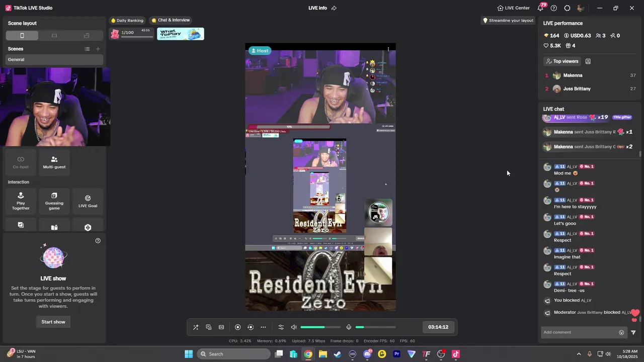Click the AJ_LV sent Rose gift banner
The height and width of the screenshot is (362, 644).
588,118
